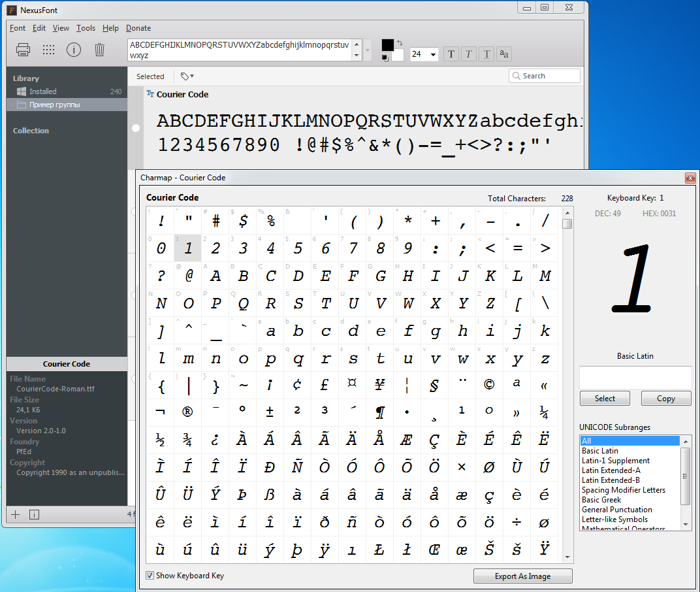The image size is (700, 592).
Task: Click the charmap vertical scrollbar thumb
Action: (x=567, y=224)
